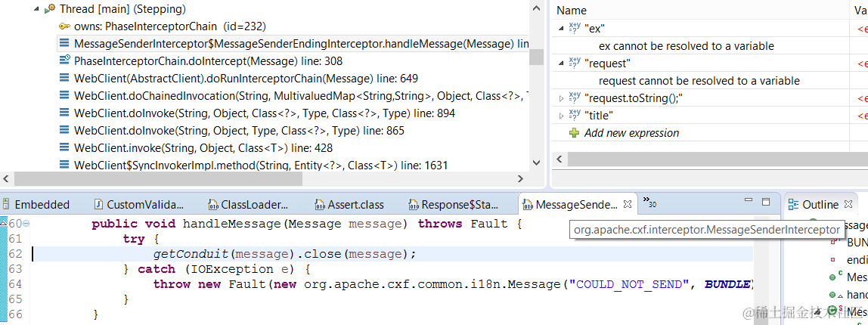Collapse the handleMessage method at line 60
The width and height of the screenshot is (868, 325).
[26, 224]
